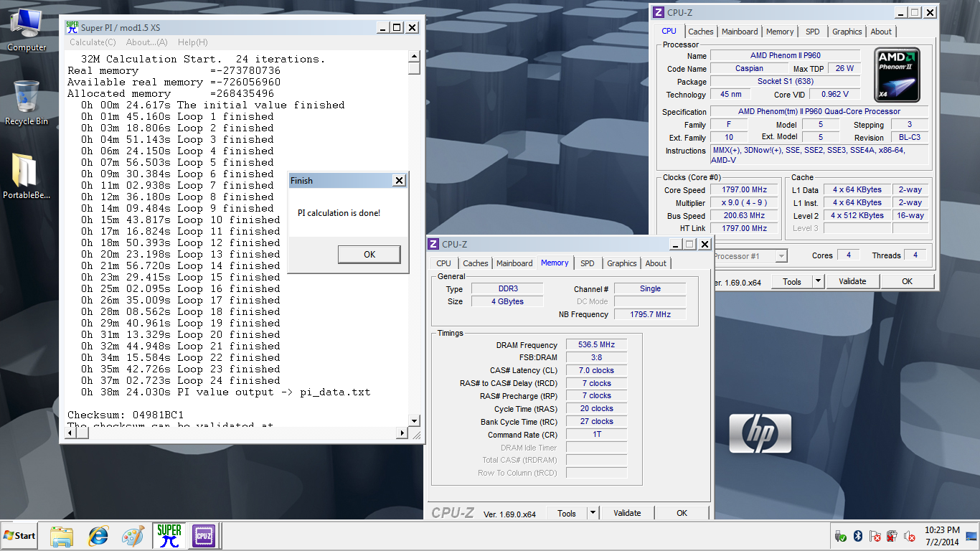Open the Start menu button

[19, 535]
